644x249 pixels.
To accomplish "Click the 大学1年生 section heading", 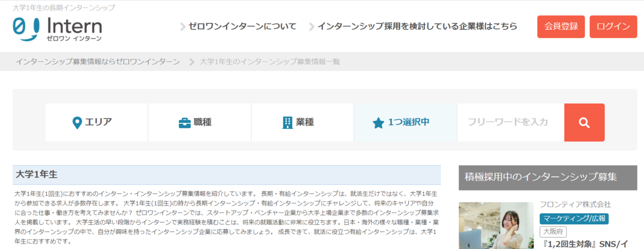I will 36,174.
